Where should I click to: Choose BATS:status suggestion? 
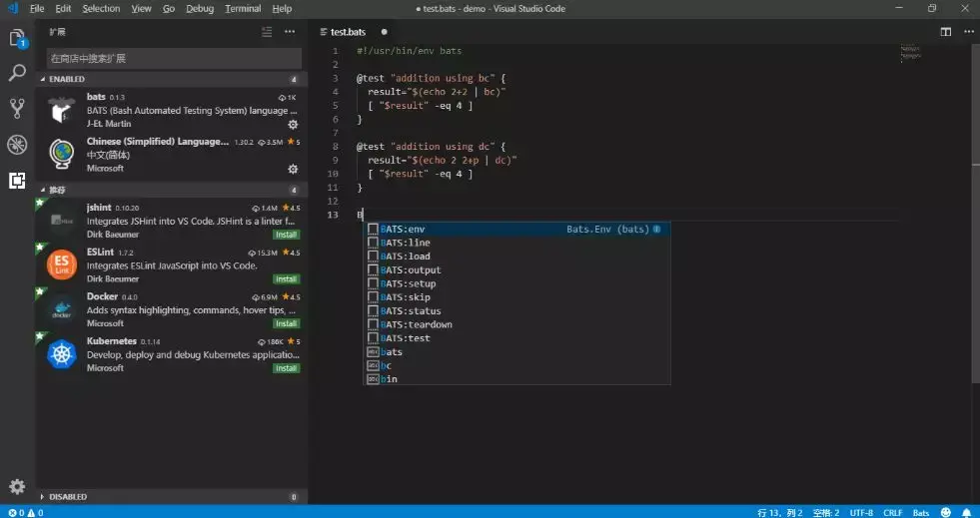click(x=516, y=310)
